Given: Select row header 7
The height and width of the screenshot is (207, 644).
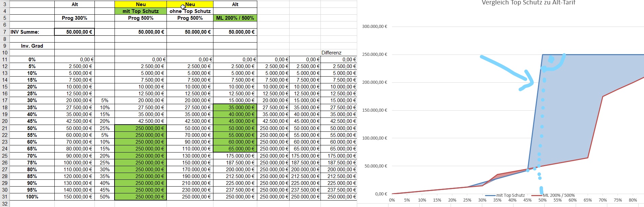Looking at the screenshot, I should [5, 32].
